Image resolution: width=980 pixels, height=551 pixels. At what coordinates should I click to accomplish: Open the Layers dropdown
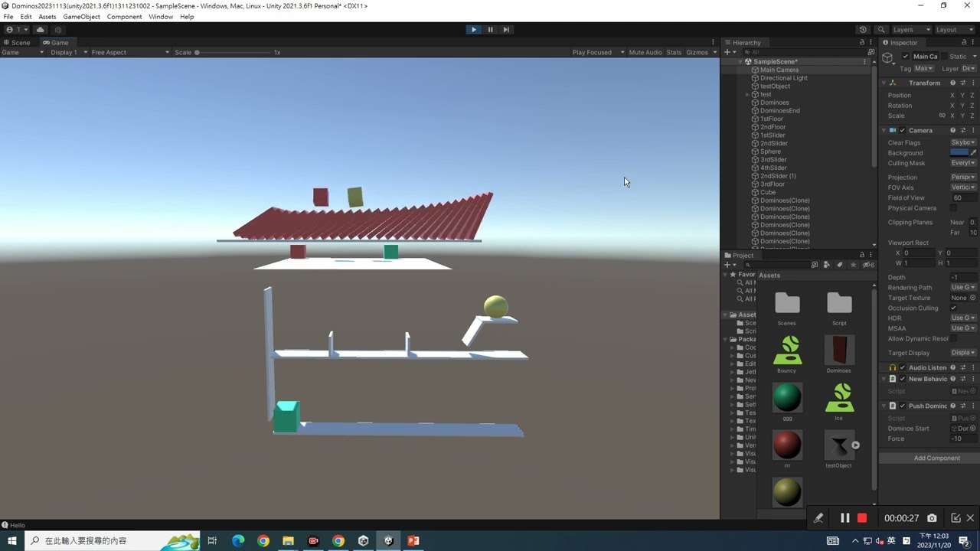912,30
